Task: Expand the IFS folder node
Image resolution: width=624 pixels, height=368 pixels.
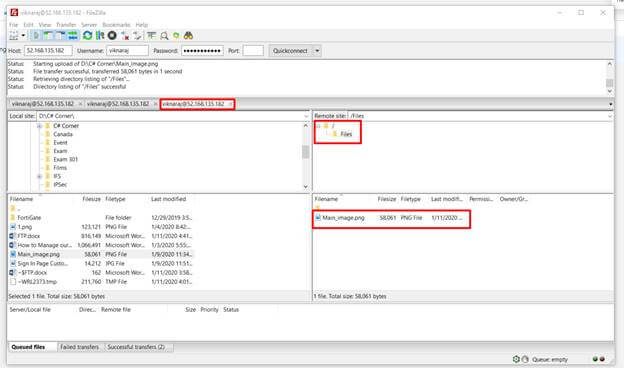Action: point(39,176)
